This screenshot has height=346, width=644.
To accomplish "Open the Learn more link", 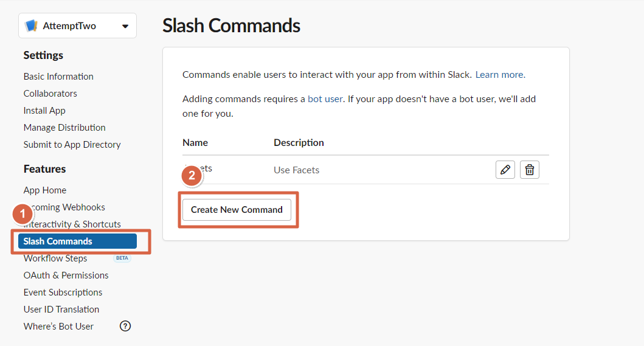I will (x=500, y=75).
